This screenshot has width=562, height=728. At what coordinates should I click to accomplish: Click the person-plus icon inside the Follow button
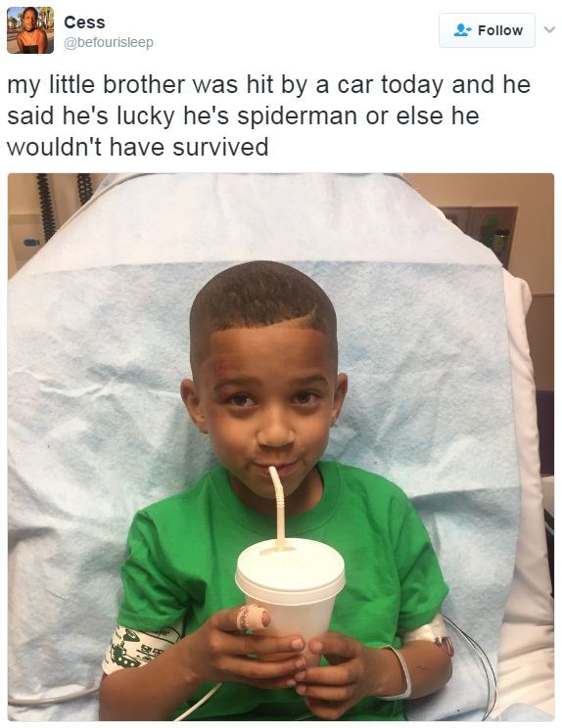[x=462, y=30]
